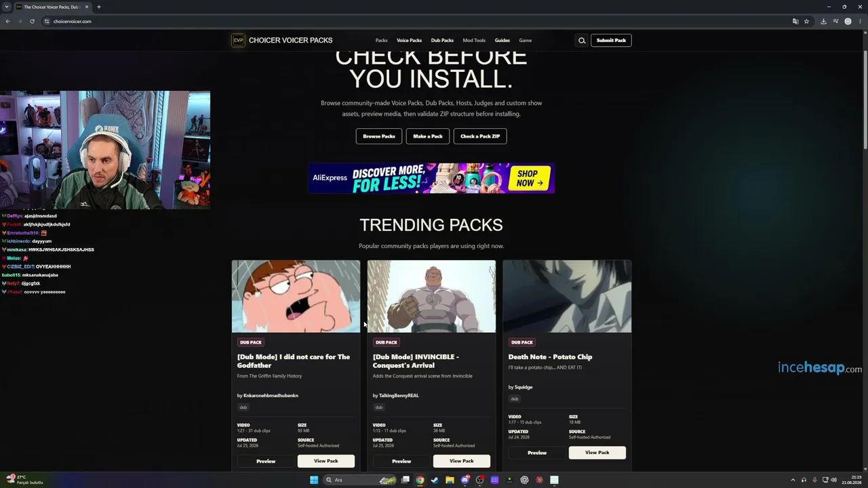Image resolution: width=868 pixels, height=488 pixels.
Task: Open the red starburst taskbar app
Action: pos(539,480)
